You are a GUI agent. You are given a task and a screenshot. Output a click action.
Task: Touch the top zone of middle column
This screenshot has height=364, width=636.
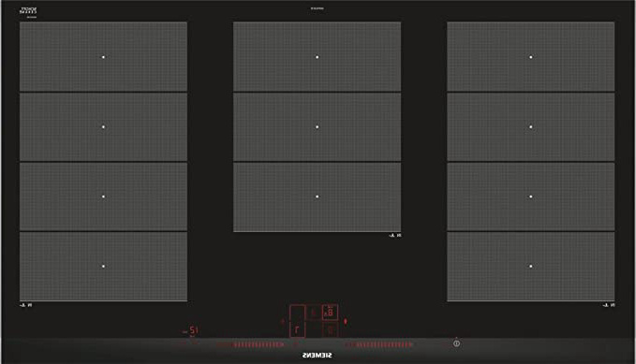click(318, 57)
